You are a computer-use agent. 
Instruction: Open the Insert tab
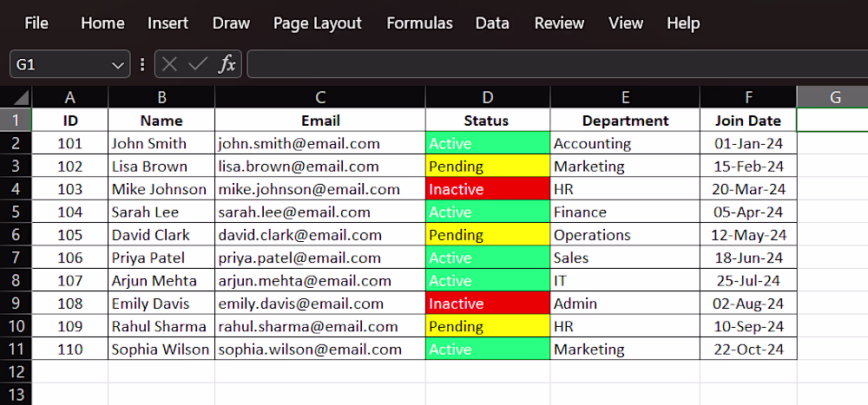(168, 23)
